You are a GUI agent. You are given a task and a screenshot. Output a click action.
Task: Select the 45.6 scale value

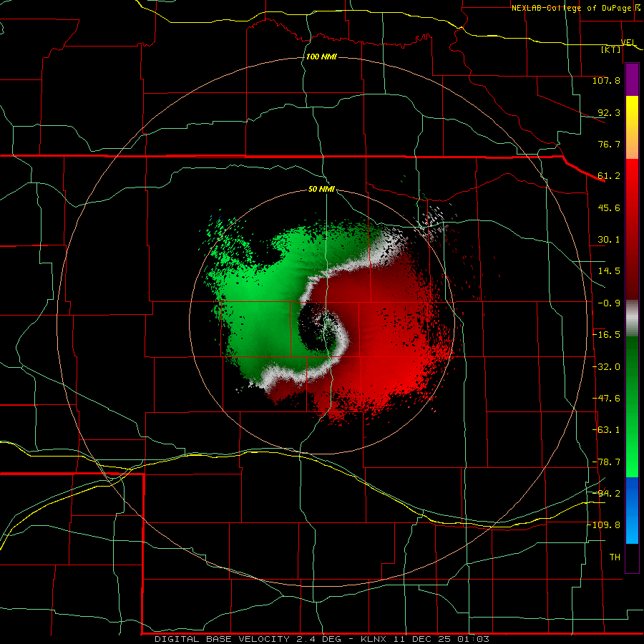[x=609, y=208]
